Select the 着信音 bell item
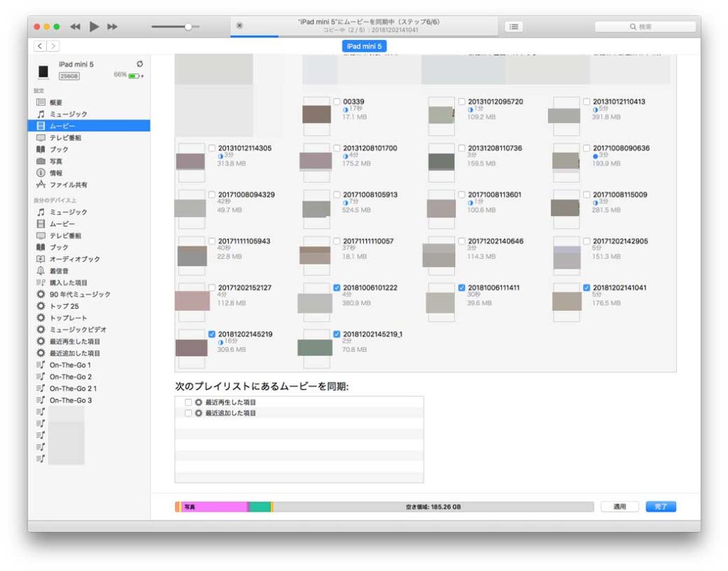The height and width of the screenshot is (571, 728). (59, 271)
